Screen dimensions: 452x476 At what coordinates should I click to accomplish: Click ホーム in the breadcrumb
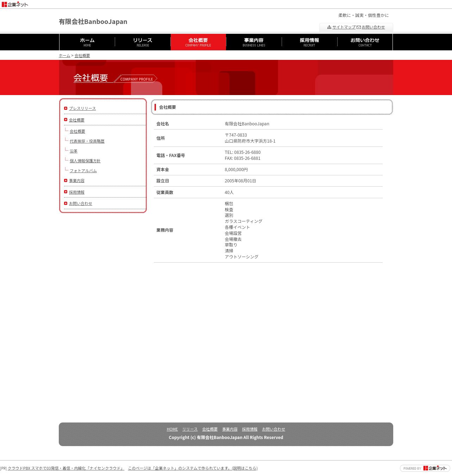coord(64,56)
